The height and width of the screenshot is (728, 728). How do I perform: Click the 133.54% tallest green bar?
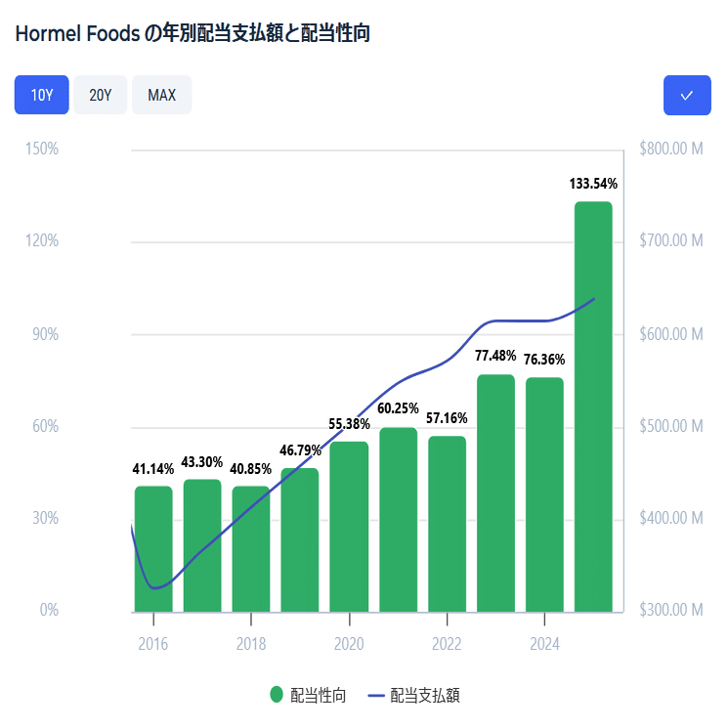[x=593, y=407]
